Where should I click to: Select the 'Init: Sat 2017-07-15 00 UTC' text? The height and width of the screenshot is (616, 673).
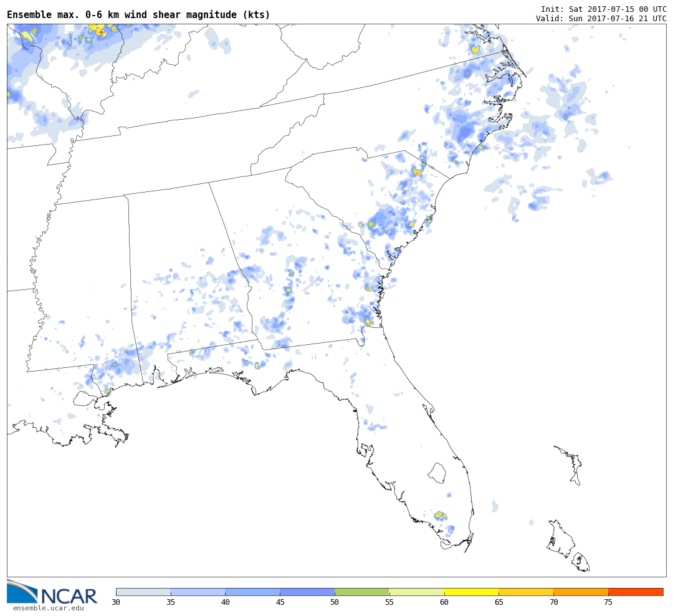point(603,9)
